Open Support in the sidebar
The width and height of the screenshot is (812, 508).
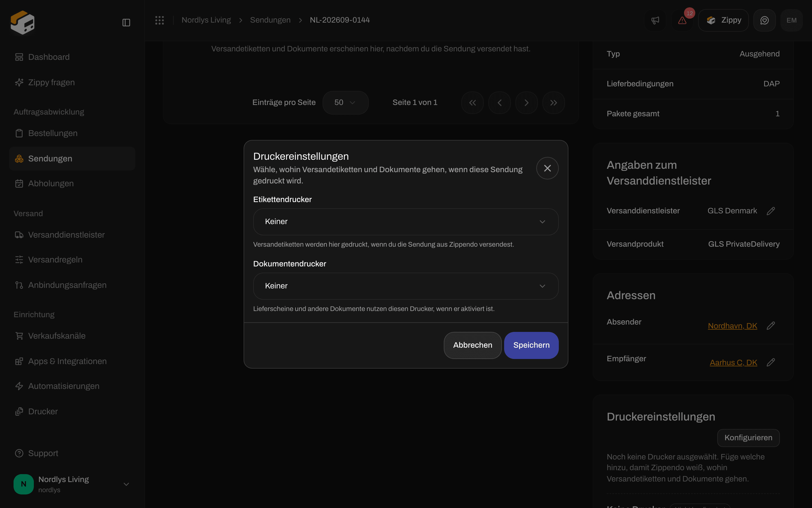click(x=72, y=453)
